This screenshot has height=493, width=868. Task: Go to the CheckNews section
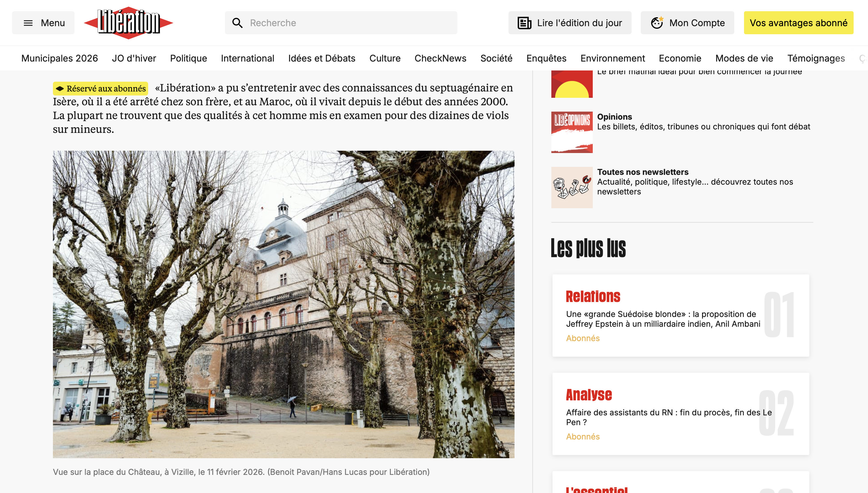pyautogui.click(x=440, y=58)
